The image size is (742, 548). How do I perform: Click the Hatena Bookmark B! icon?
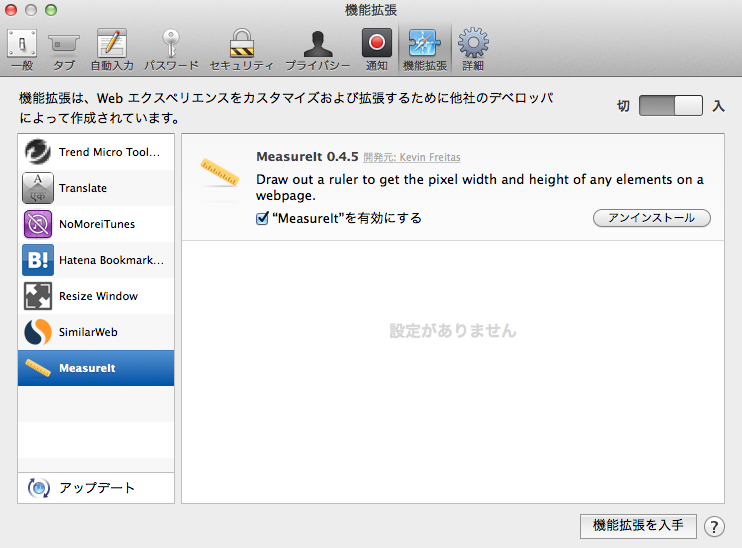(x=38, y=260)
